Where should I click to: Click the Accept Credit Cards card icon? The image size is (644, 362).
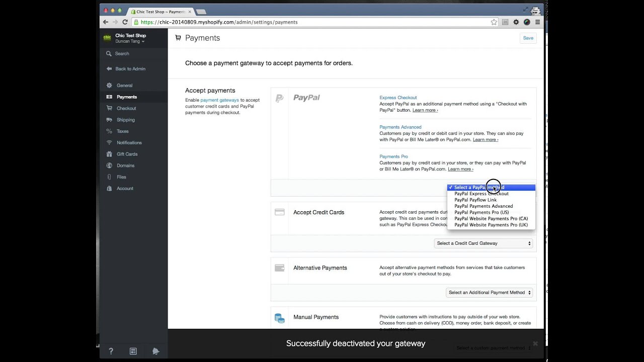click(x=280, y=212)
